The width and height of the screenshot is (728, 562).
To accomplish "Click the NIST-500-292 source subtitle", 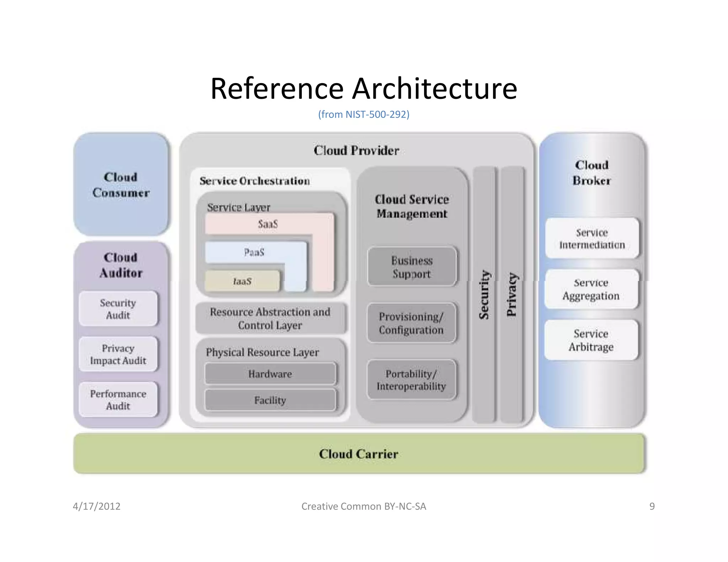I will pyautogui.click(x=364, y=114).
